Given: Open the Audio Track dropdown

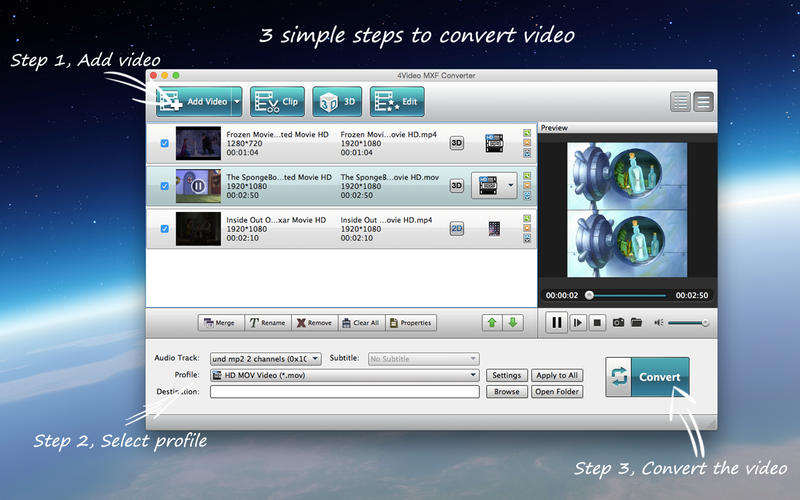Looking at the screenshot, I should click(x=264, y=358).
